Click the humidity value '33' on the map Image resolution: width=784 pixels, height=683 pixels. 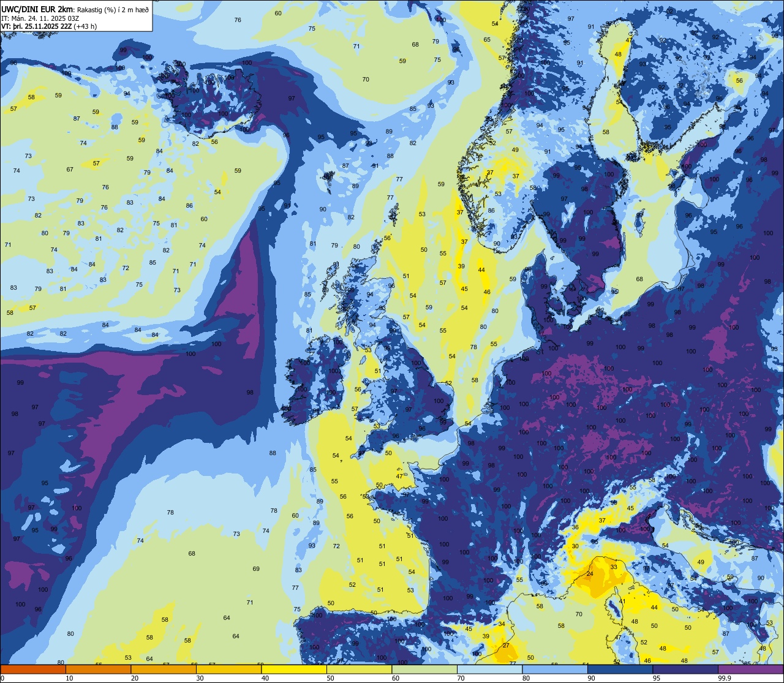pyautogui.click(x=614, y=567)
